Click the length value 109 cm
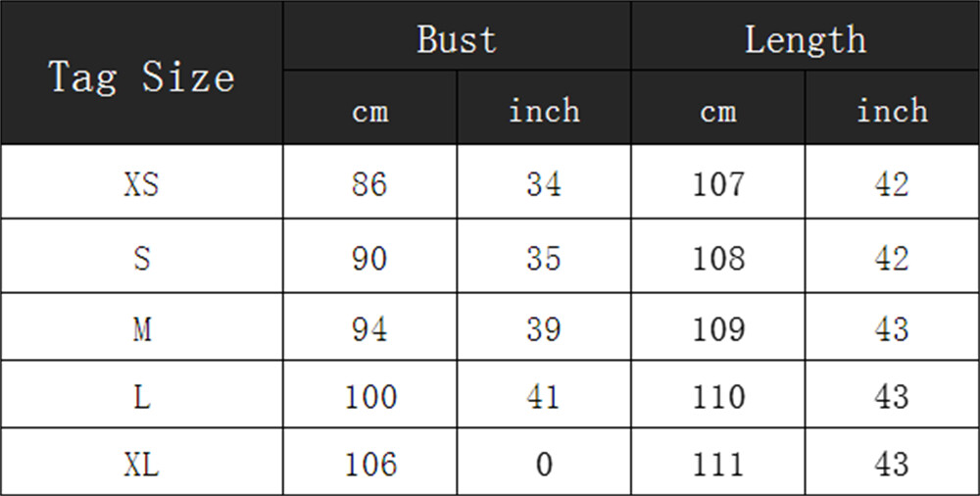 718,328
